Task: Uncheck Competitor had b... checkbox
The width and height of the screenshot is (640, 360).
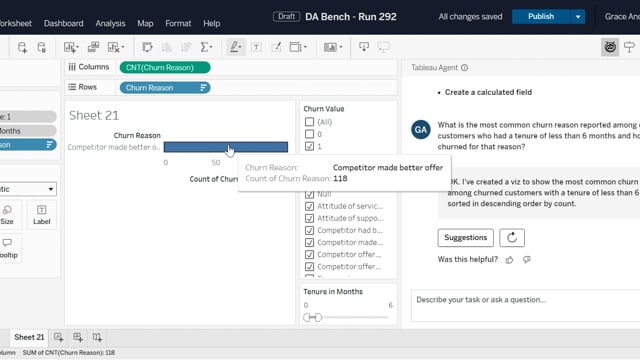Action: click(x=309, y=230)
